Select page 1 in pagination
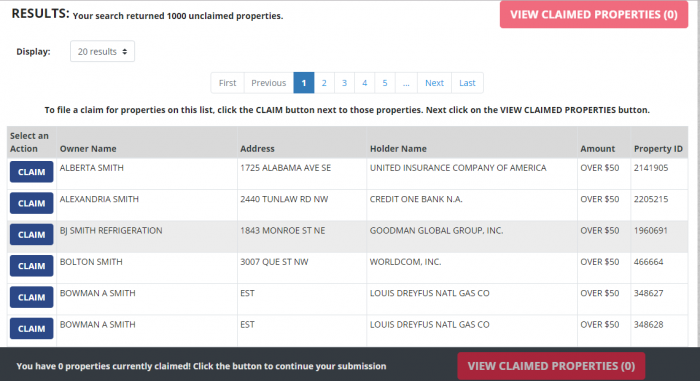700x381 pixels. pyautogui.click(x=304, y=83)
